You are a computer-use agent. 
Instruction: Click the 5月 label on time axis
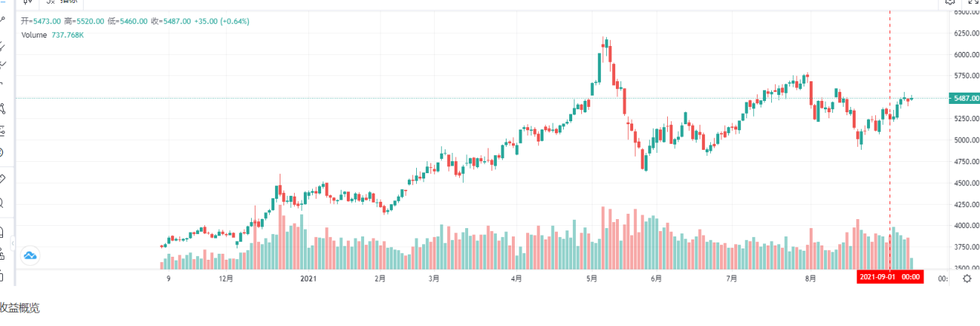(x=593, y=278)
